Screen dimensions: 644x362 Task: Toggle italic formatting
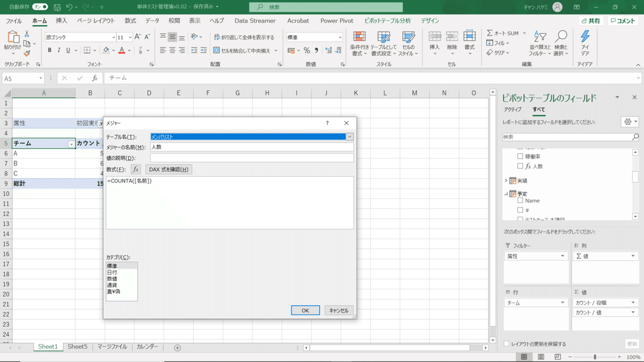click(x=58, y=50)
